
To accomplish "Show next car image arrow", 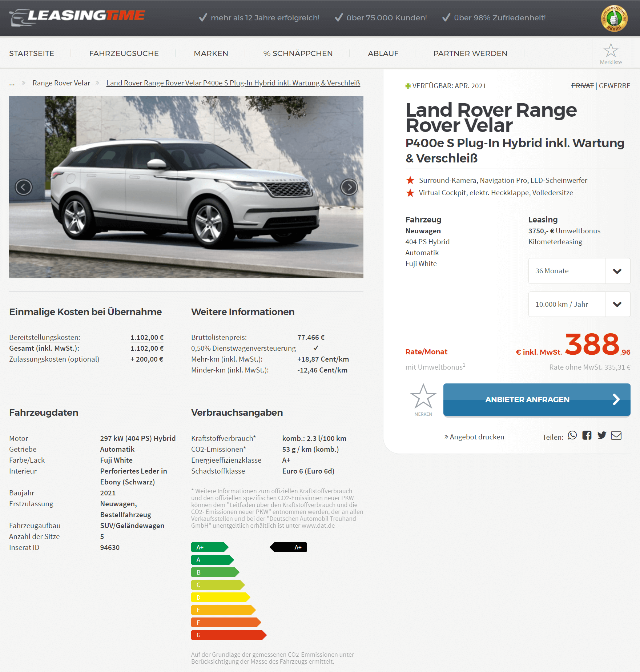I will click(349, 187).
